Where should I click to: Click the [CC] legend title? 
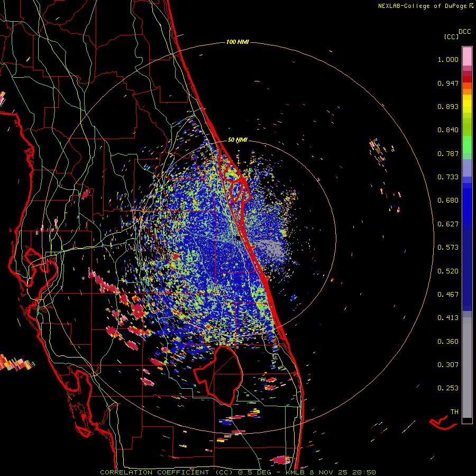[451, 36]
